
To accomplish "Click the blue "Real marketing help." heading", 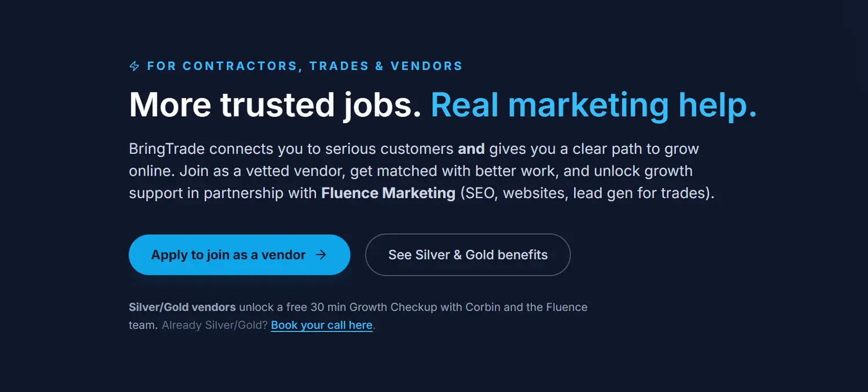I will click(x=593, y=105).
